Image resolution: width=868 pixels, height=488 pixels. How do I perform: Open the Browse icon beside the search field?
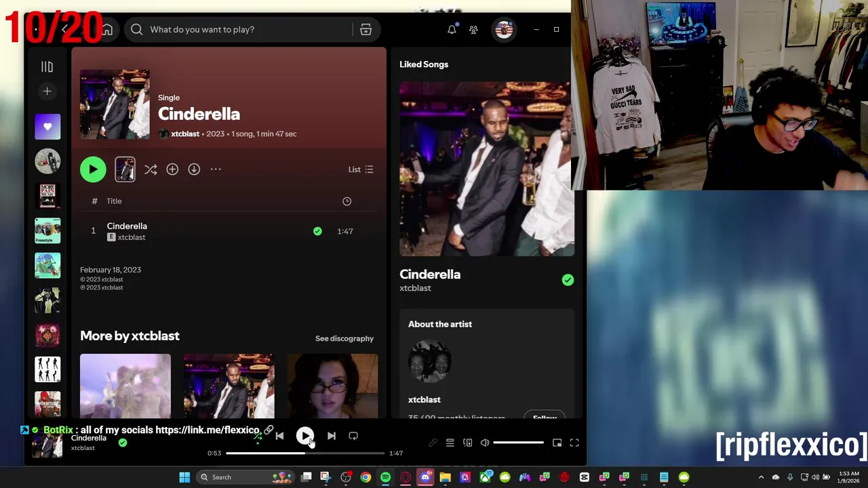point(366,30)
